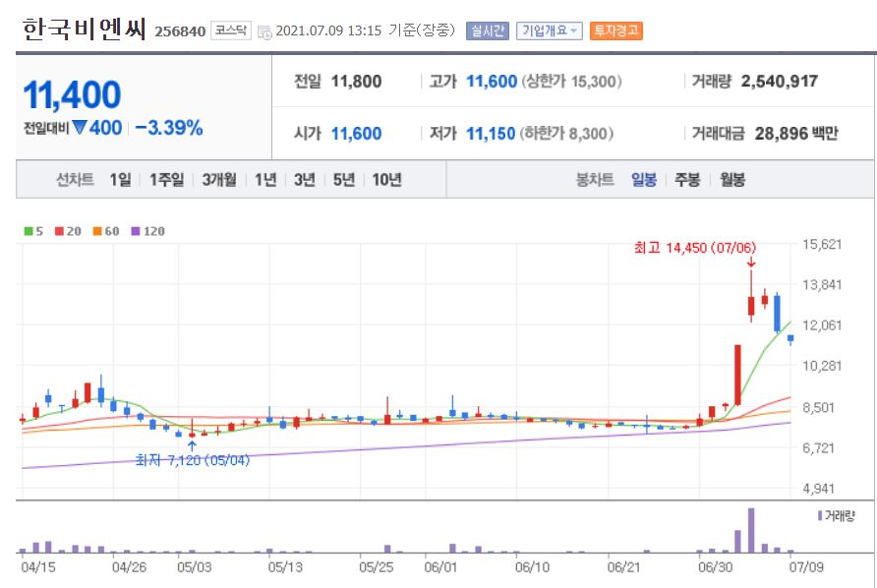This screenshot has height=588, width=877.
Task: Select the 1년 line chart tab
Action: [x=265, y=180]
